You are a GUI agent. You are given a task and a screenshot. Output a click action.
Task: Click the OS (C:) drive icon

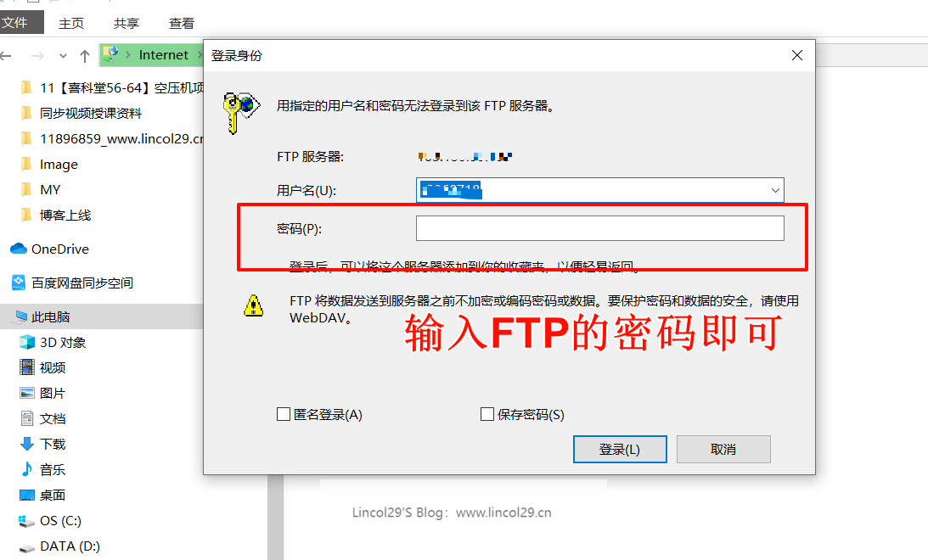(27, 520)
